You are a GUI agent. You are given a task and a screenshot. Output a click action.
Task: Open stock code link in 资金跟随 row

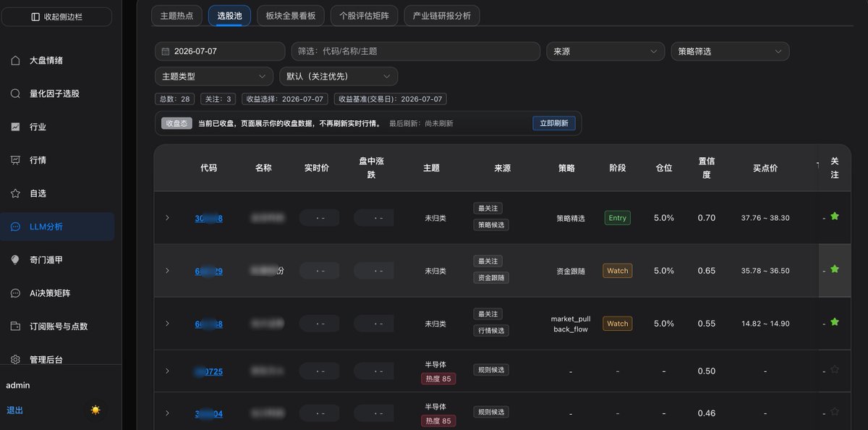click(x=208, y=271)
